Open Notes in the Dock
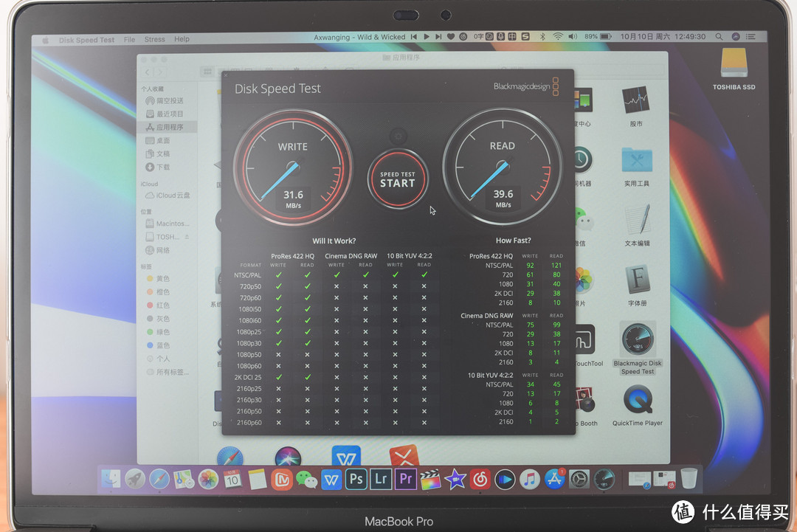This screenshot has height=532, width=797. tap(258, 479)
